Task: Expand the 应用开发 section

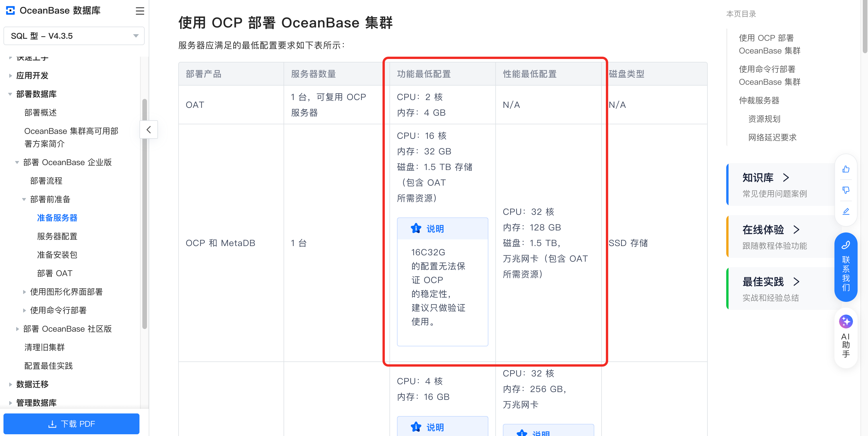Action: (10, 75)
